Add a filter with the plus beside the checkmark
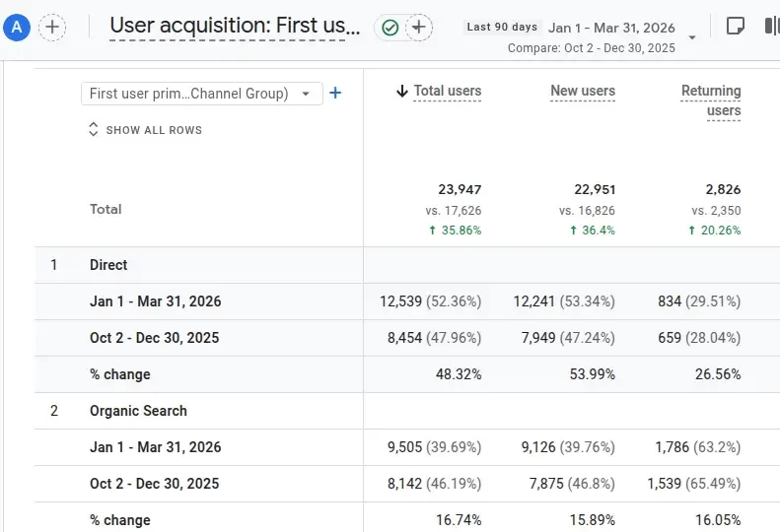This screenshot has width=780, height=532. pos(419,27)
